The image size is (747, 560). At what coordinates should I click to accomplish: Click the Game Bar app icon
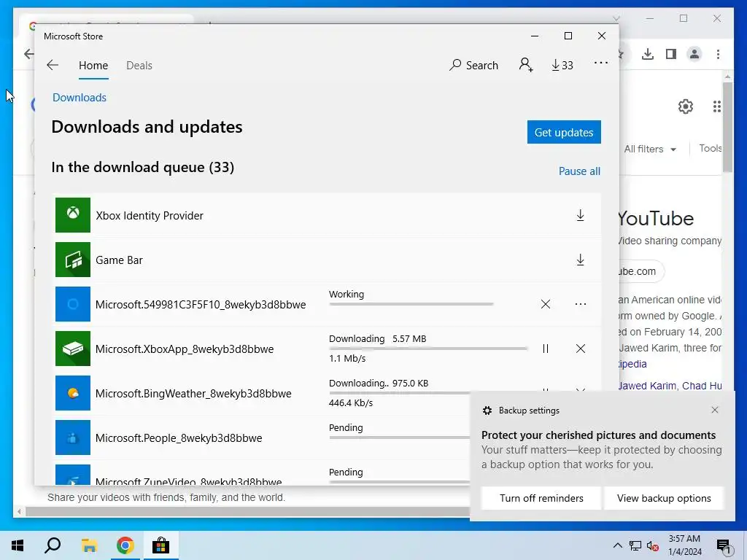73,260
